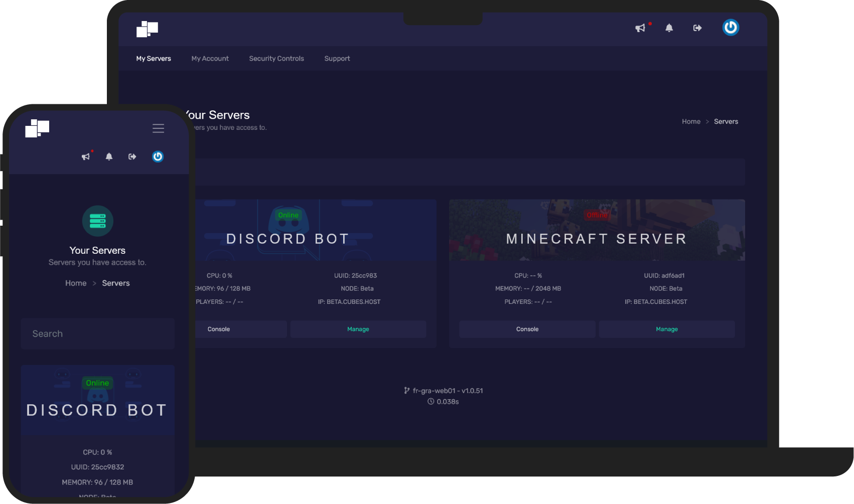The image size is (854, 504).
Task: Click the fr-gra-web01 - v1.0.51 text
Action: pyautogui.click(x=448, y=391)
